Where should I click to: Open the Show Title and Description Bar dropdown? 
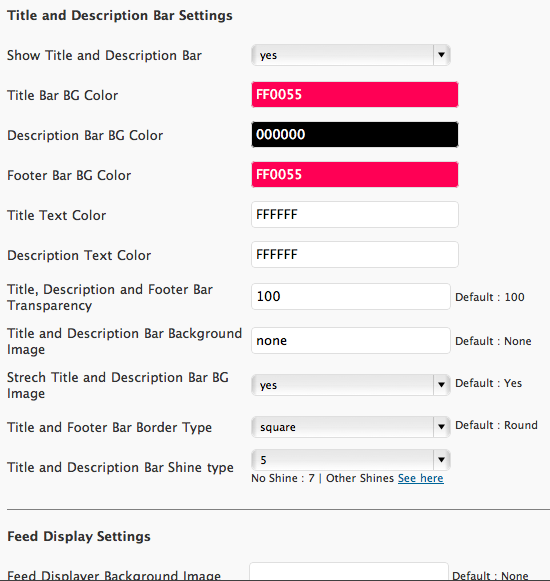[x=351, y=55]
